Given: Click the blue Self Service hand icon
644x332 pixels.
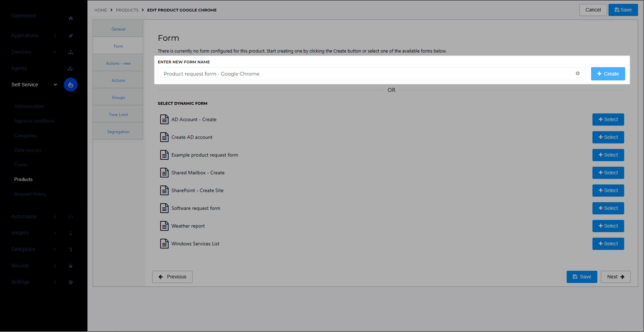Looking at the screenshot, I should pos(70,85).
